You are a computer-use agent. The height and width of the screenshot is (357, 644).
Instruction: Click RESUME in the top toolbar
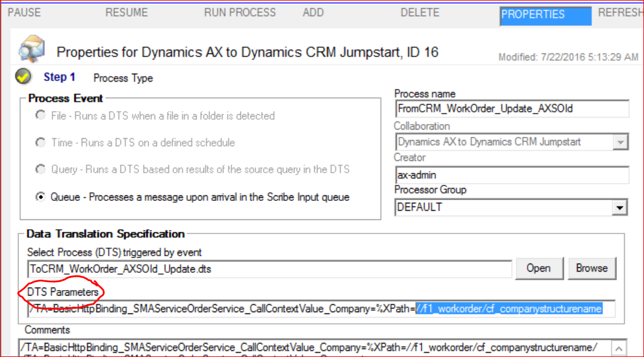coord(127,13)
